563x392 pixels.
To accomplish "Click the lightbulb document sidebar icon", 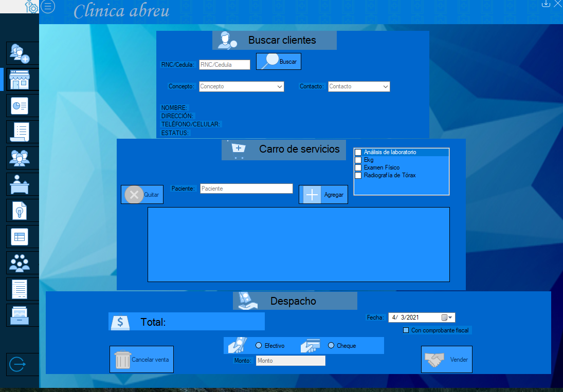I will point(20,210).
